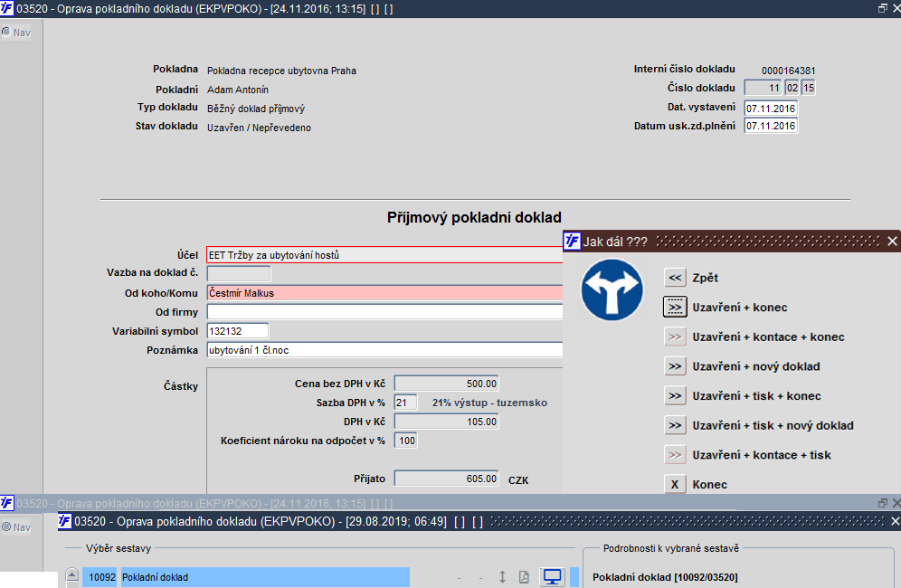Click the Sazba DPH v % field
The image size is (901, 588).
pyautogui.click(x=405, y=403)
